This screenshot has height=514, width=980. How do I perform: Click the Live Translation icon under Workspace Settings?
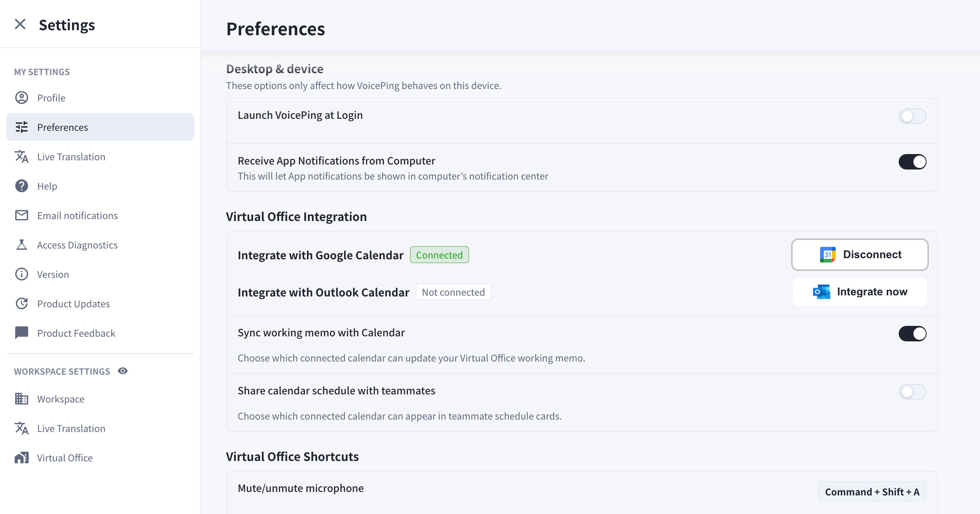[x=22, y=428]
